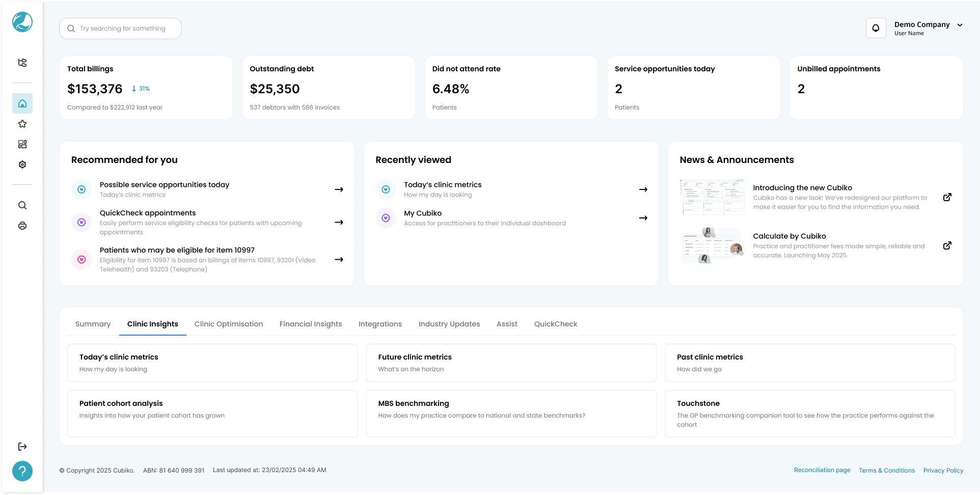Click arrow next to recently viewed Today's clinic metrics
Image resolution: width=980 pixels, height=495 pixels.
pyautogui.click(x=643, y=189)
